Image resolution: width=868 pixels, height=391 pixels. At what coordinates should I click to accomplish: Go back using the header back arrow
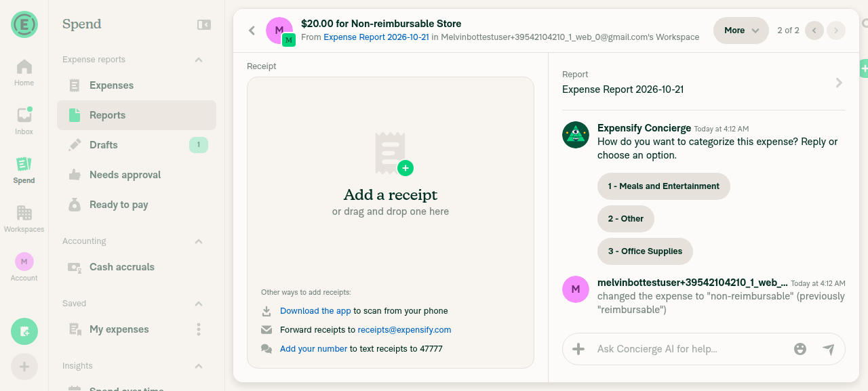[252, 30]
